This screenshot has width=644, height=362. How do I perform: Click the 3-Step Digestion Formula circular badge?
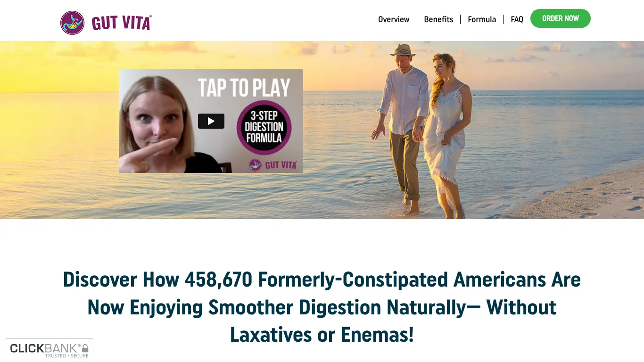(264, 128)
